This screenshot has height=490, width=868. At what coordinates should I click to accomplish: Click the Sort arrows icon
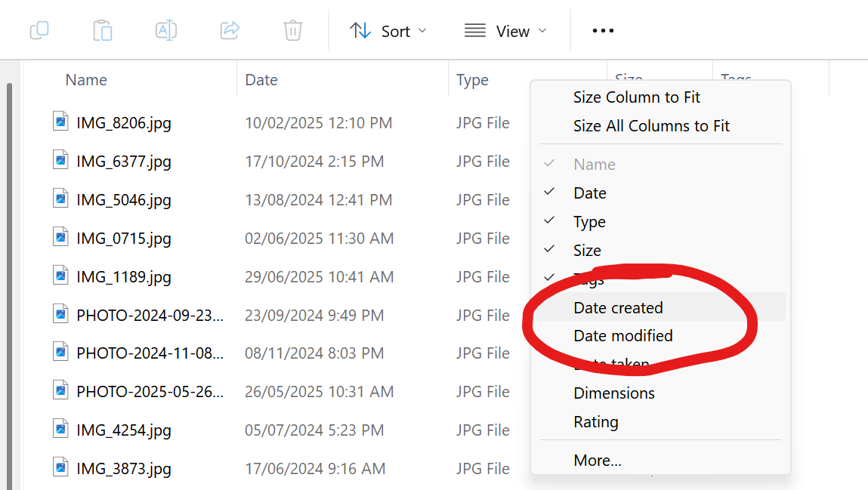click(360, 30)
